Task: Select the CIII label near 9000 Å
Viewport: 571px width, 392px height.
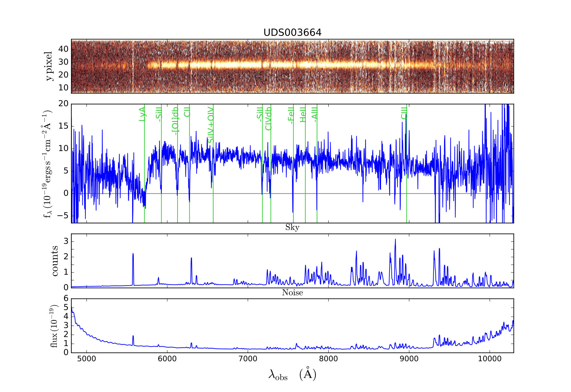Action: coord(404,113)
